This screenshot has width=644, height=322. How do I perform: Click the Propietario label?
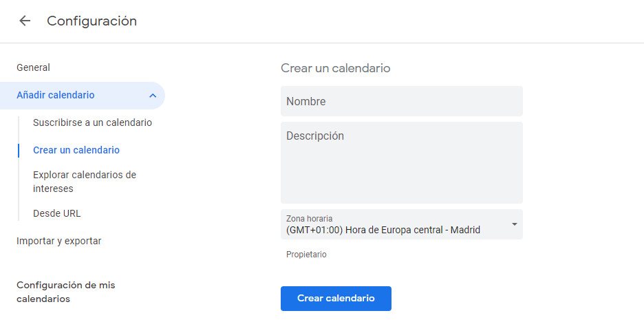(306, 255)
